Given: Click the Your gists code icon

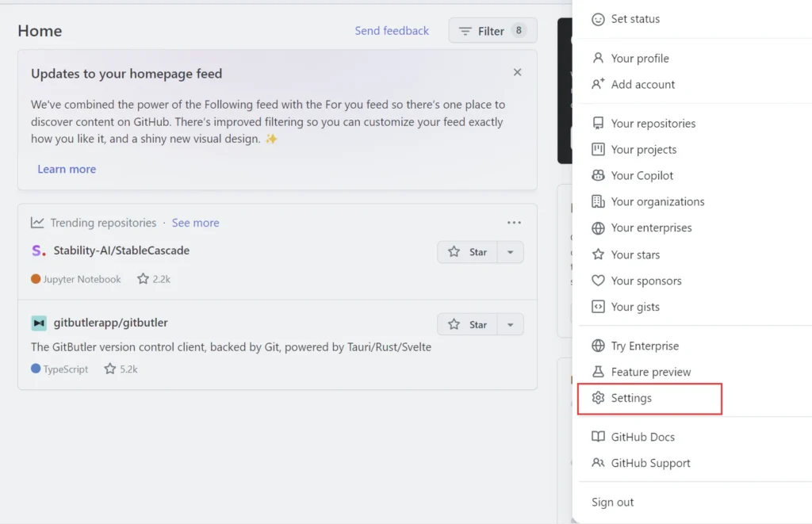Looking at the screenshot, I should click(598, 307).
